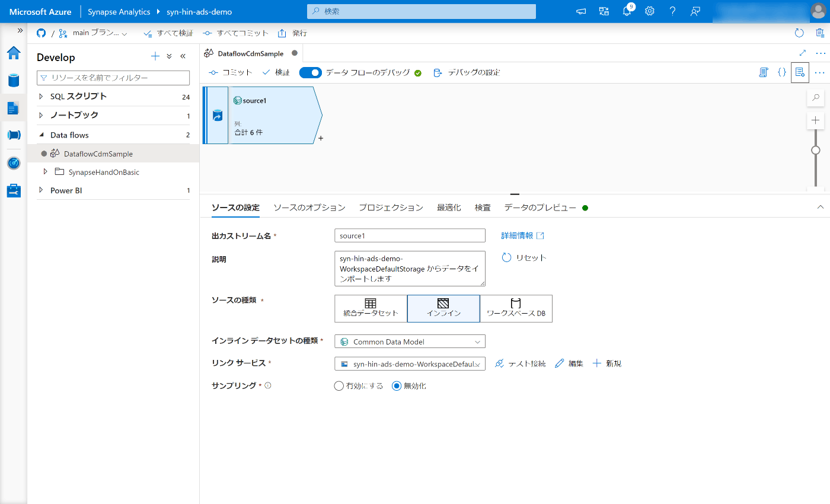Open the account avatar
The height and width of the screenshot is (504, 830).
pyautogui.click(x=818, y=11)
